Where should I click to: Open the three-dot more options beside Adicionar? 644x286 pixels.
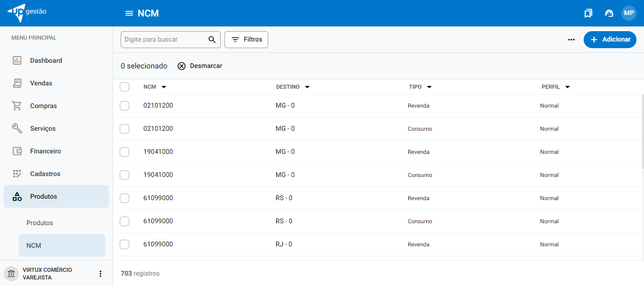point(571,40)
